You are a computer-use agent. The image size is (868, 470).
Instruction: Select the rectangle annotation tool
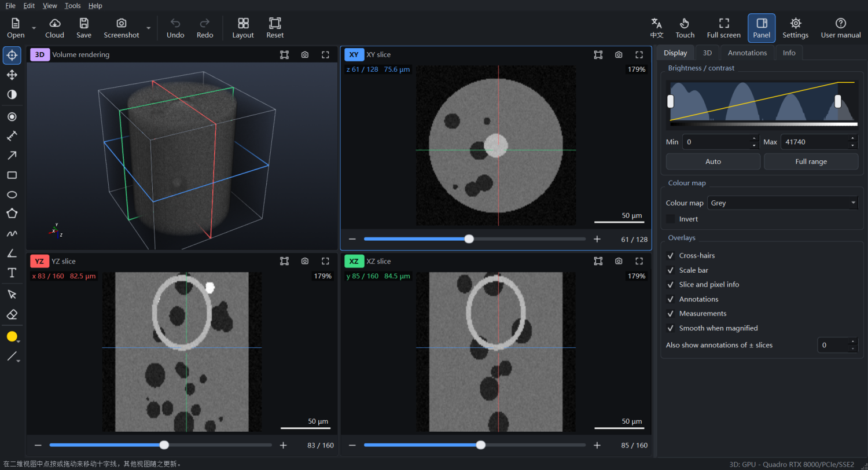[12, 175]
